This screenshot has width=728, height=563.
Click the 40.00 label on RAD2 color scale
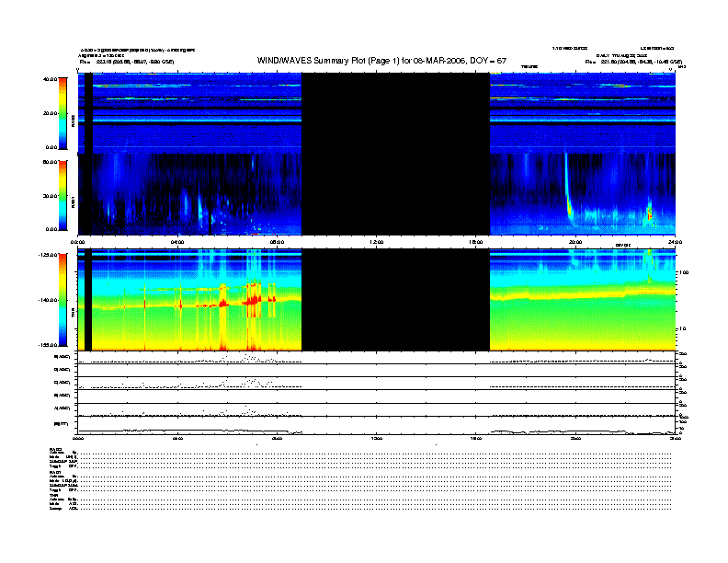coord(51,79)
